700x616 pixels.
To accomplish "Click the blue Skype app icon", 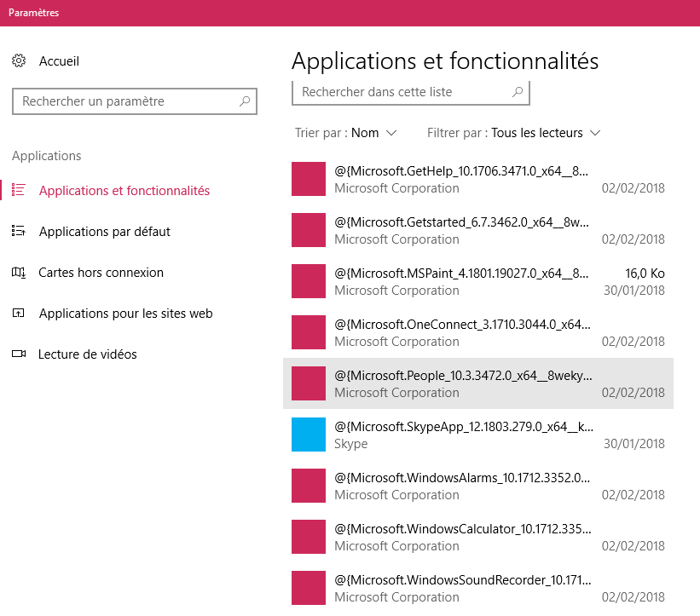I will click(x=309, y=435).
